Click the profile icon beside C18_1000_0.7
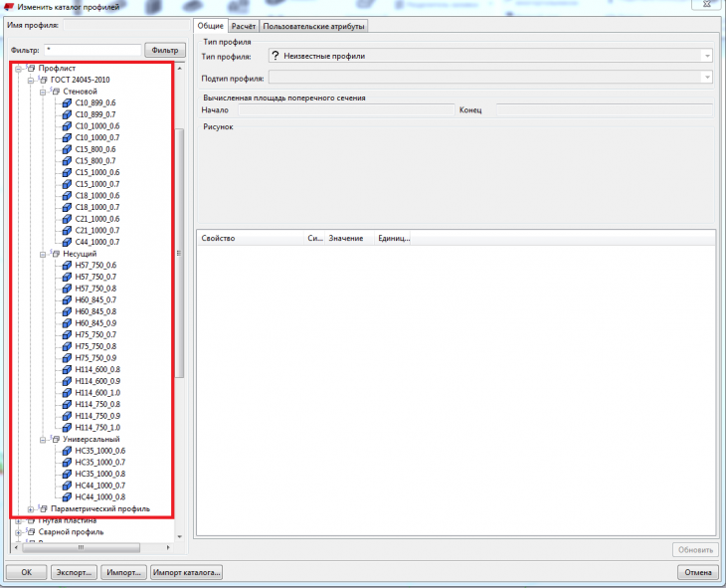 67,207
